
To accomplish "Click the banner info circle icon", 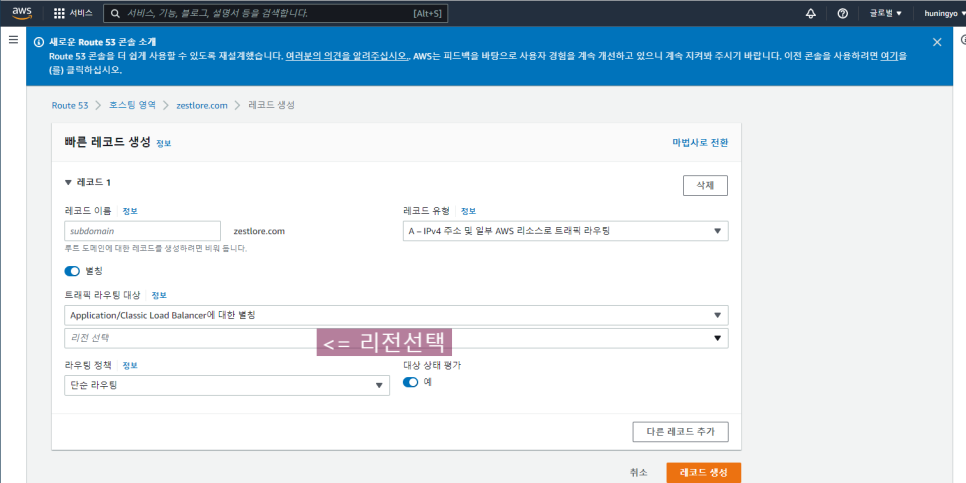I will [x=39, y=43].
